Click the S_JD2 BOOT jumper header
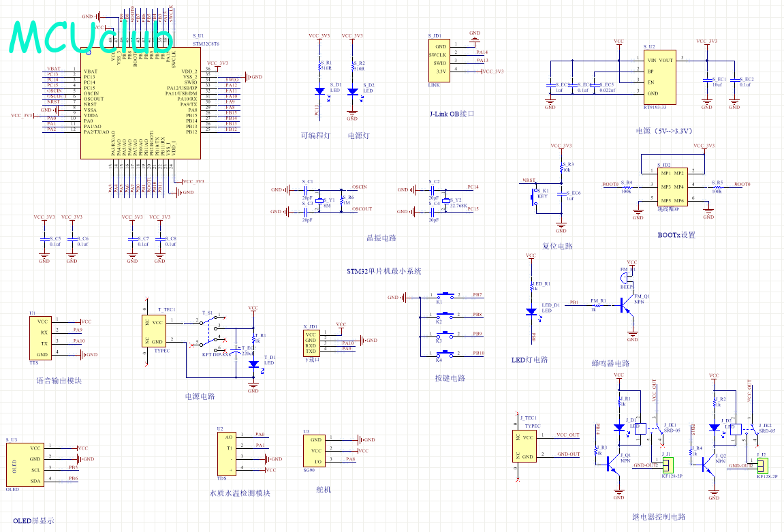The width and height of the screenshot is (784, 532). click(672, 187)
